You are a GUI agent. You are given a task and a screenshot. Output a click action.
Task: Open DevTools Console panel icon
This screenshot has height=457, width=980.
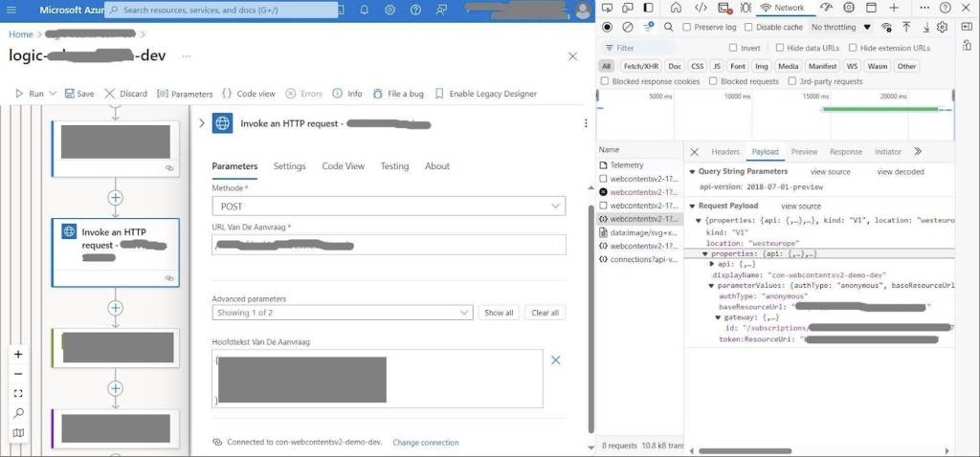pyautogui.click(x=724, y=8)
